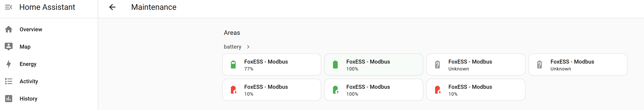The image size is (644, 110).
Task: Click the History chart icon
Action: click(x=8, y=98)
